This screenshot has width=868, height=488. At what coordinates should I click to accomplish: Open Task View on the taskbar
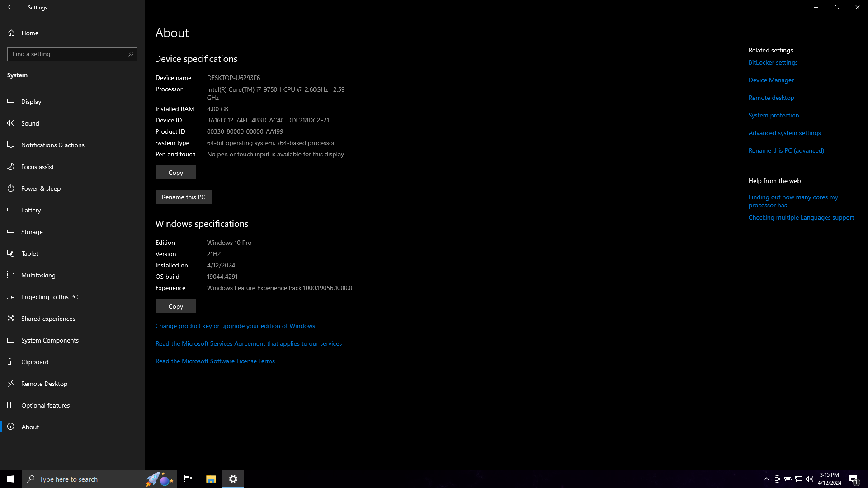188,479
